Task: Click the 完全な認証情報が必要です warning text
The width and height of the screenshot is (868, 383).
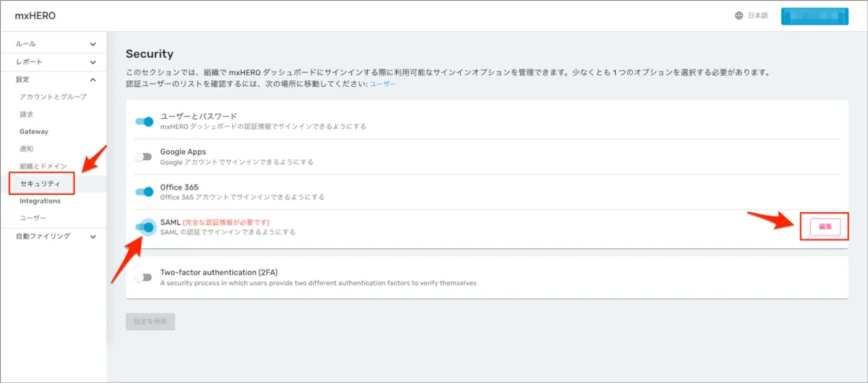Action: click(226, 222)
